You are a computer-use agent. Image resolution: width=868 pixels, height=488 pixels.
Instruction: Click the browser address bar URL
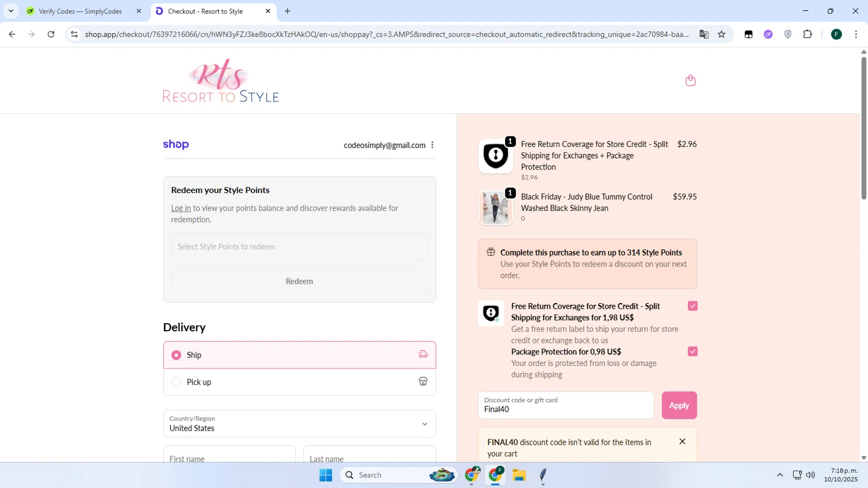(387, 34)
